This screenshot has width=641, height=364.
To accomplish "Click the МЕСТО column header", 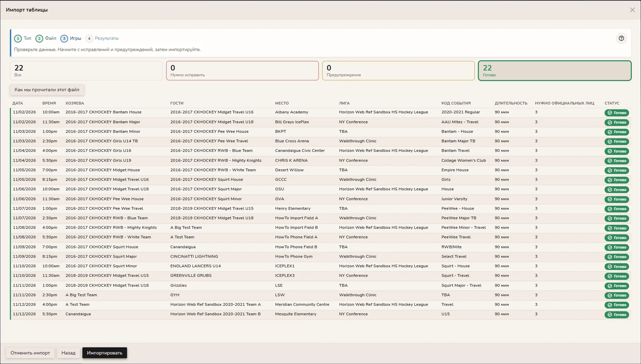I will click(282, 103).
